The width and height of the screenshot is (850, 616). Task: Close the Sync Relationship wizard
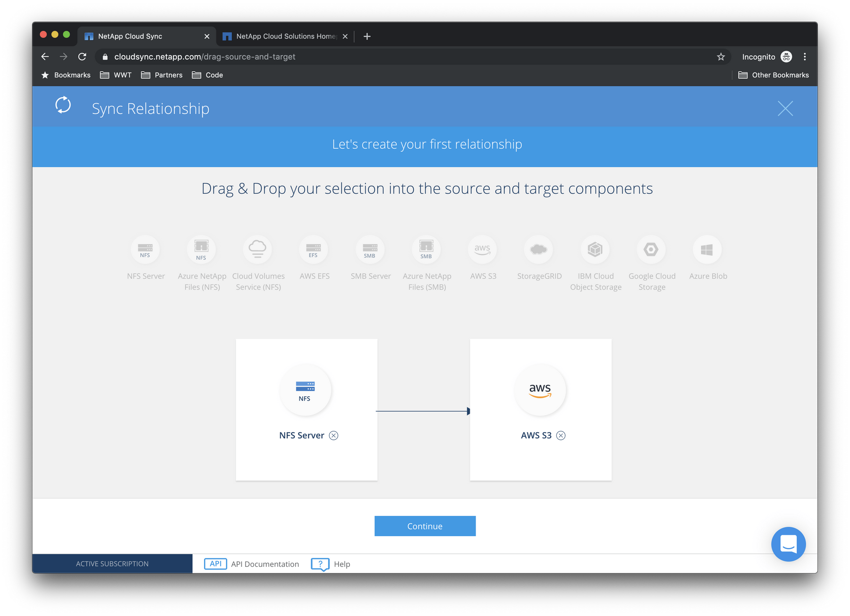coord(785,109)
